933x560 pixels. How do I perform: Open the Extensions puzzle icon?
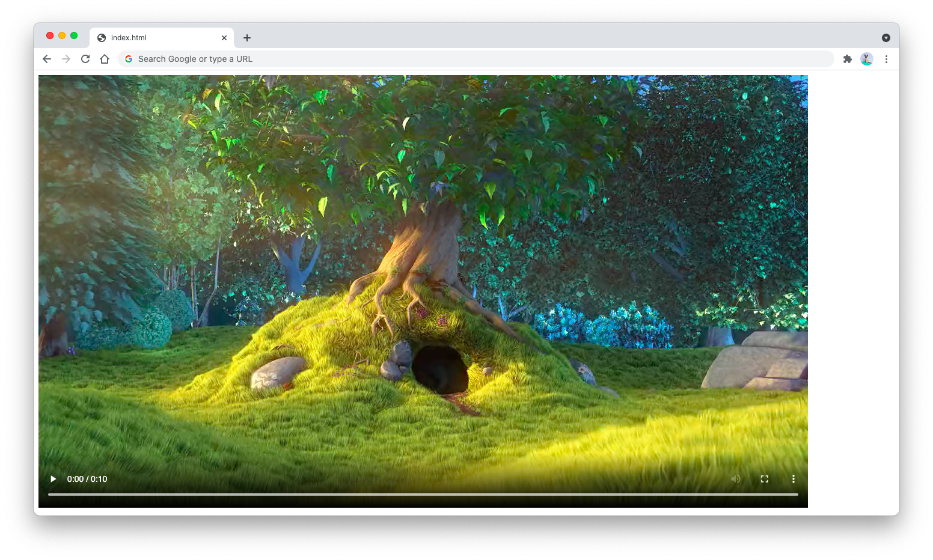[x=848, y=59]
